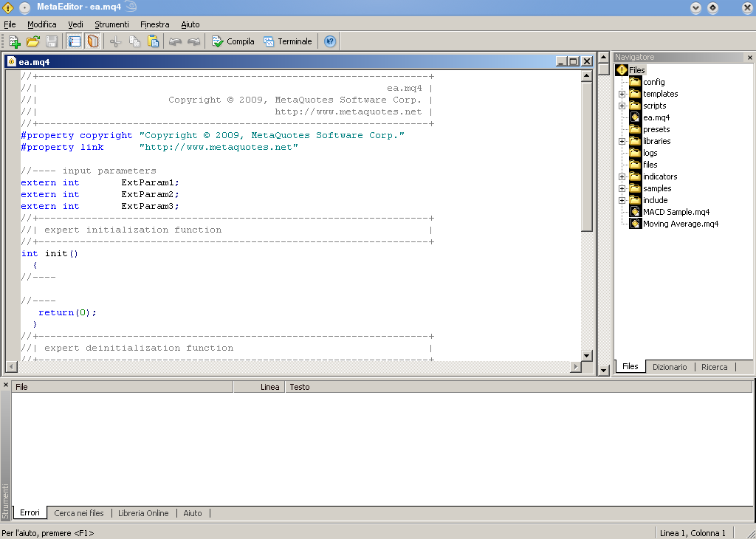This screenshot has width=756, height=539.
Task: Click the Linea column header
Action: pyautogui.click(x=259, y=387)
